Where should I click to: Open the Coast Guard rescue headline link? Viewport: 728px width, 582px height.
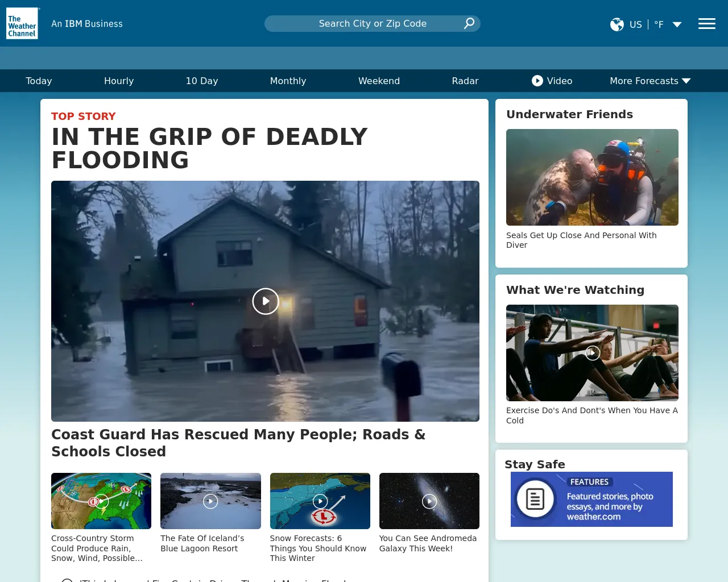coord(238,443)
